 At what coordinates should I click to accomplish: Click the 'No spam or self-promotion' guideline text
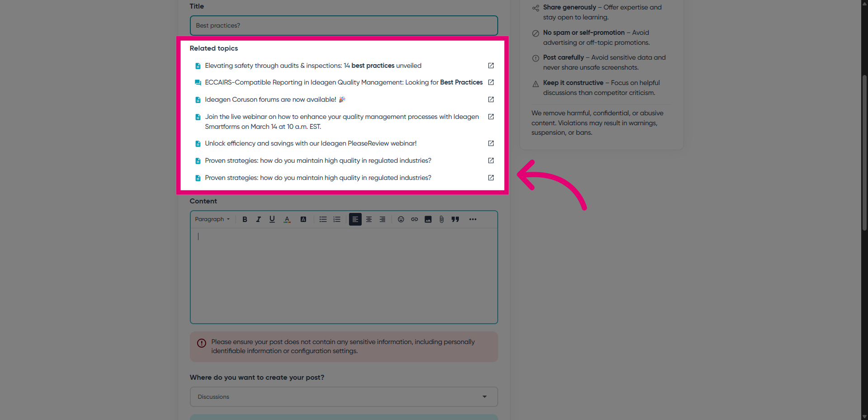596,38
